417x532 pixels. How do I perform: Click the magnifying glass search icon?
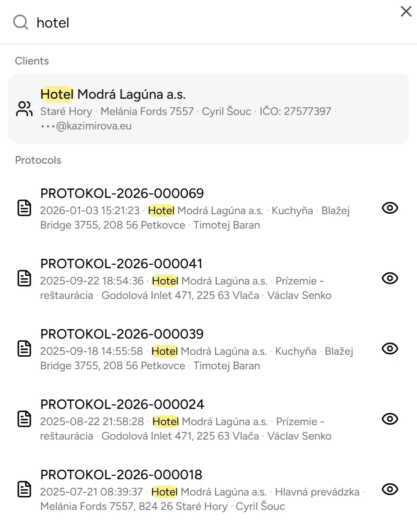point(20,22)
